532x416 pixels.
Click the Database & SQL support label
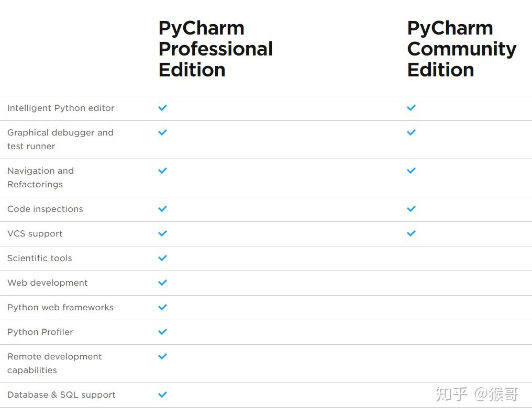[61, 395]
